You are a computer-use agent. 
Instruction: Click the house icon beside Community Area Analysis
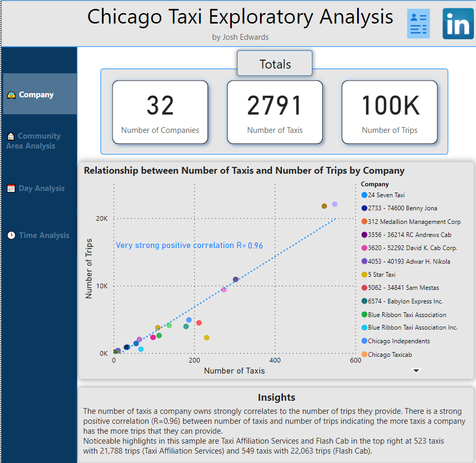coord(11,136)
